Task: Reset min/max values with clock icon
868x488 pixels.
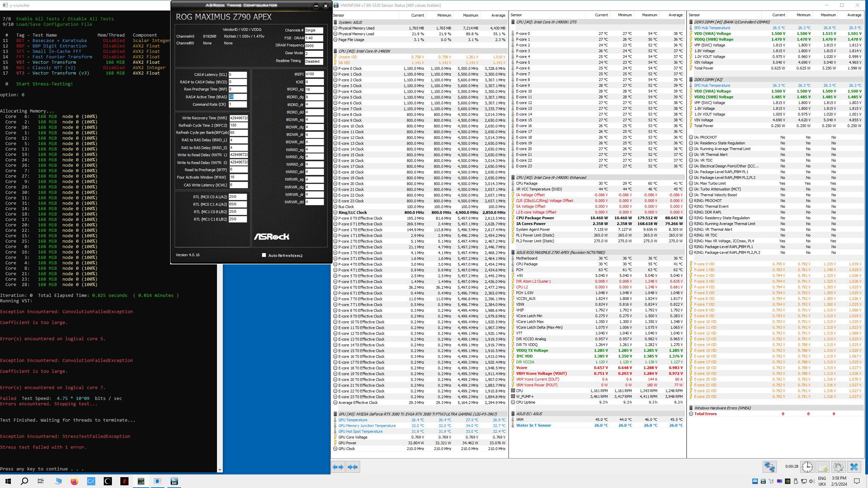Action: (x=807, y=467)
